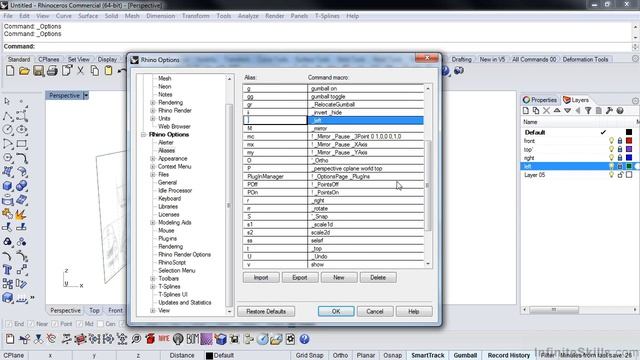Image resolution: width=640 pixels, height=360 pixels.
Task: Click the Cut scissors icon
Action: point(80,71)
